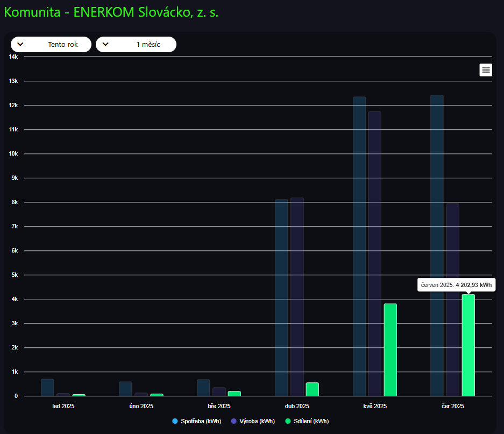This screenshot has height=434, width=504.
Task: Click the 'bře 2025' axis label
Action: coord(219,406)
